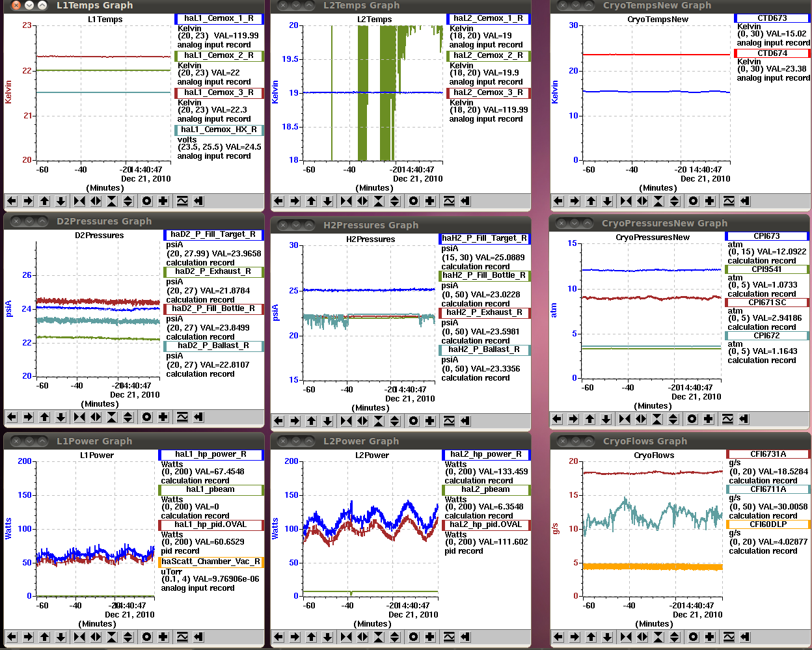Viewport: 812px width, 650px height.
Task: Click vertical compress icon in L1Temps Graph
Action: 112,201
